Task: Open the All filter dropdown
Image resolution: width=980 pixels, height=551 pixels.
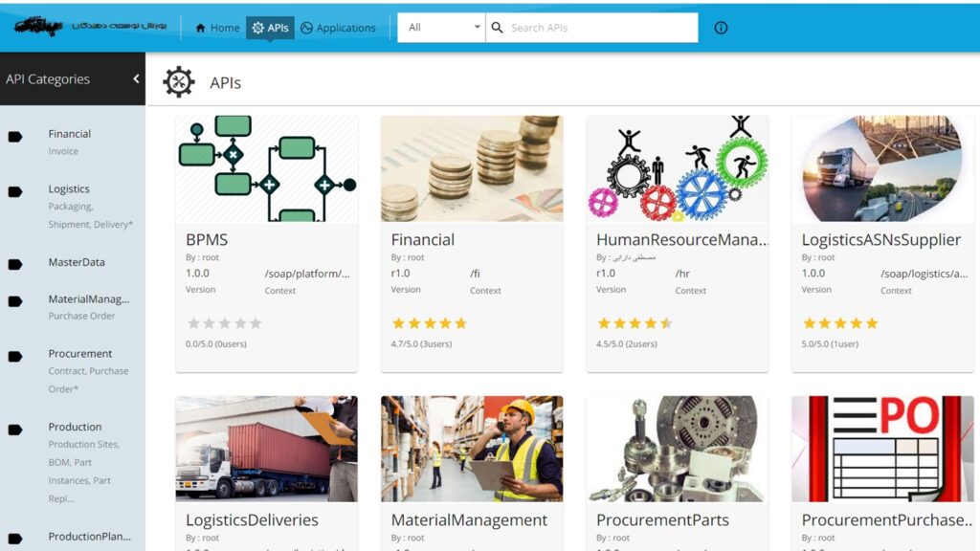Action: (441, 28)
